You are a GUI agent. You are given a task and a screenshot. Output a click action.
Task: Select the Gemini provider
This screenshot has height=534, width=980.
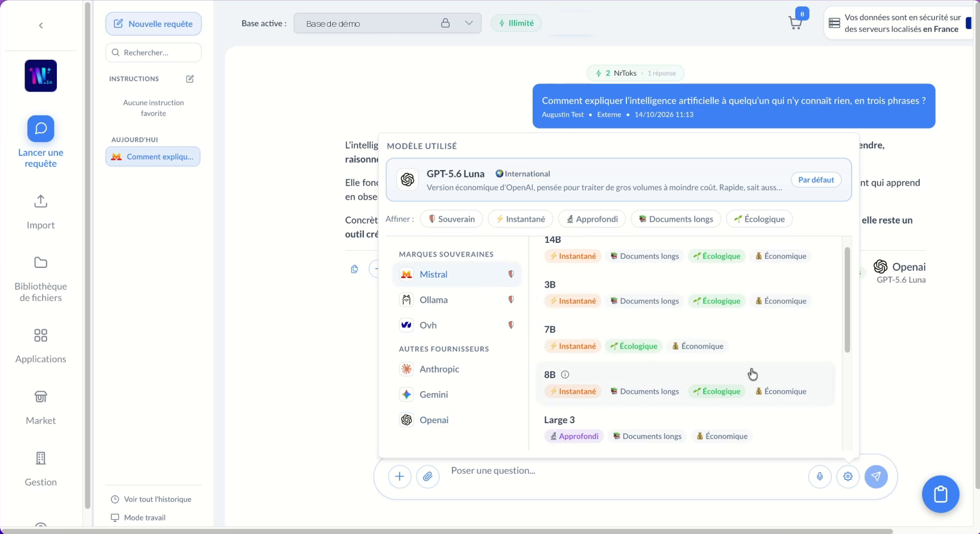(457, 395)
